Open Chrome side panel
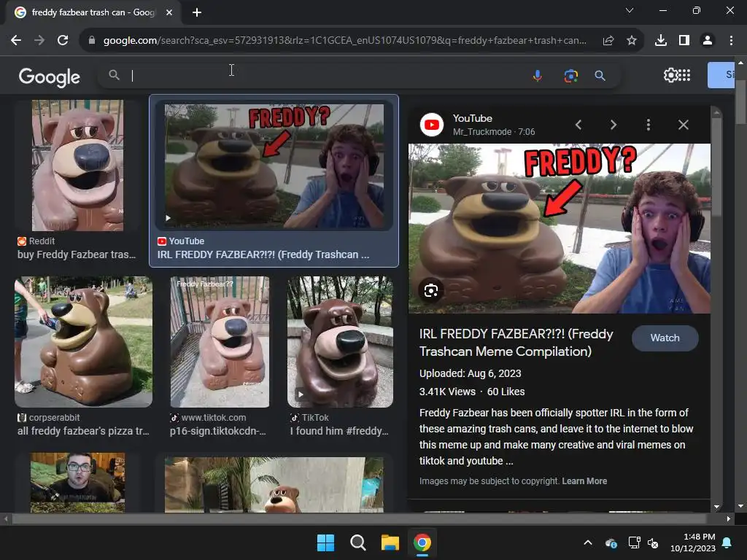 (684, 41)
